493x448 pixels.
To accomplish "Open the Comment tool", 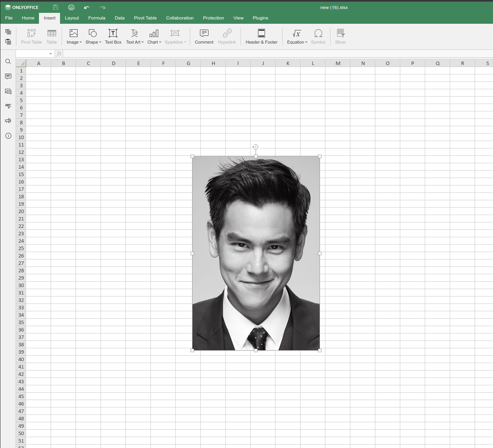I will tap(204, 36).
